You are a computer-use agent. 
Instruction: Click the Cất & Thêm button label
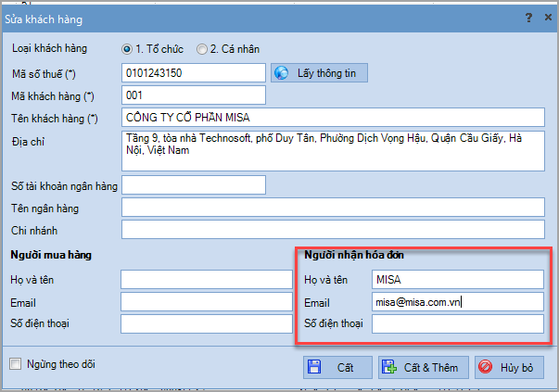431,367
